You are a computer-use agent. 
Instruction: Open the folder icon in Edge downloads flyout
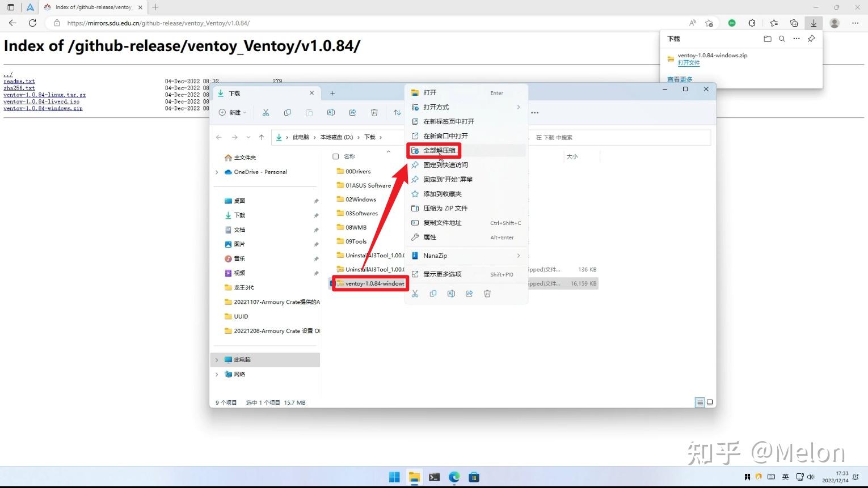click(x=767, y=39)
